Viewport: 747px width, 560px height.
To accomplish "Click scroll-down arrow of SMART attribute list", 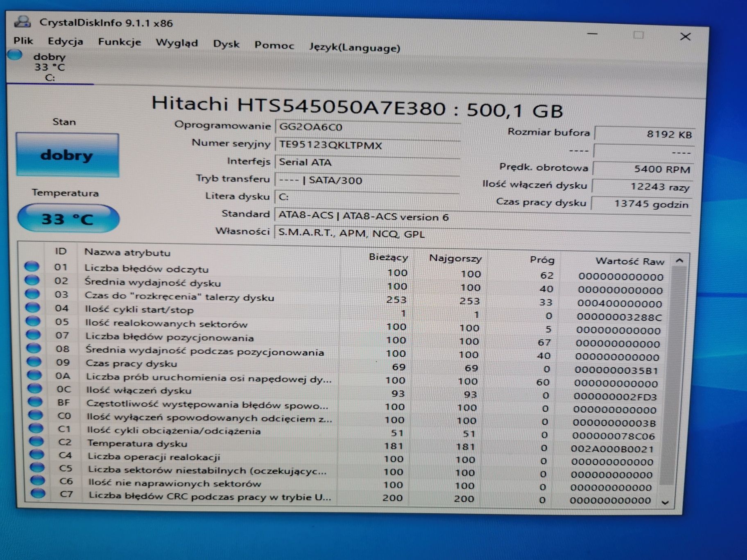I will click(x=666, y=503).
